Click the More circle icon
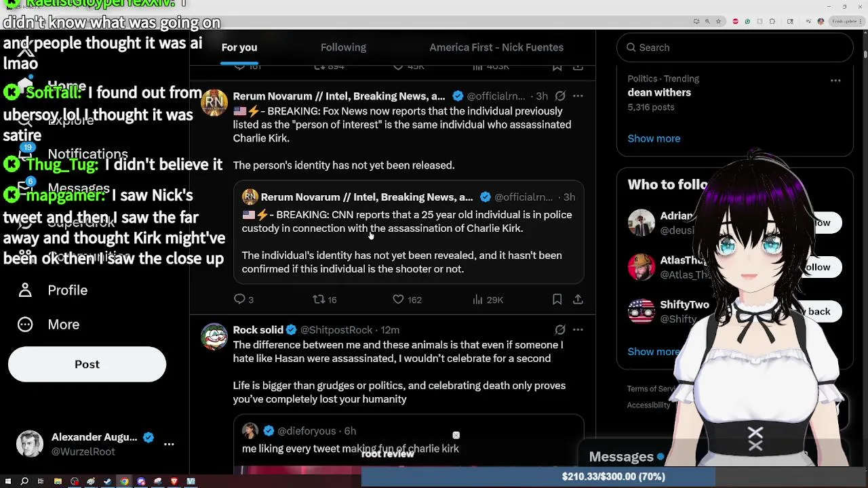 [x=25, y=325]
